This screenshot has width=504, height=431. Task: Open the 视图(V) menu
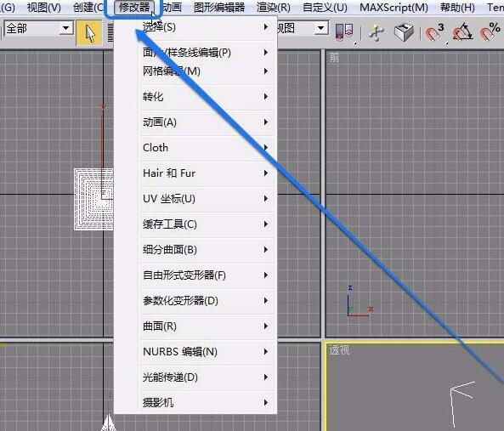pyautogui.click(x=44, y=7)
